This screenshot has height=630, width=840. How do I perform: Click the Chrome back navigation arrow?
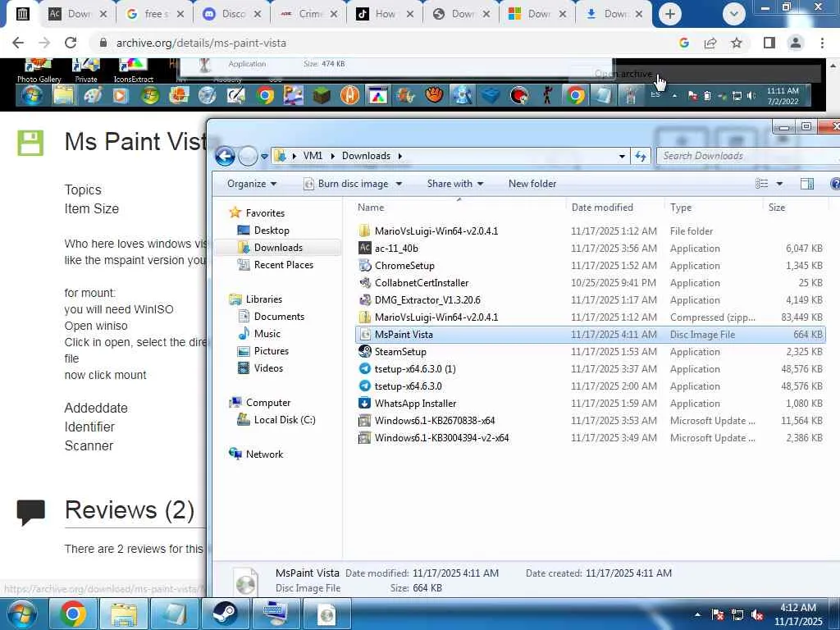tap(18, 43)
